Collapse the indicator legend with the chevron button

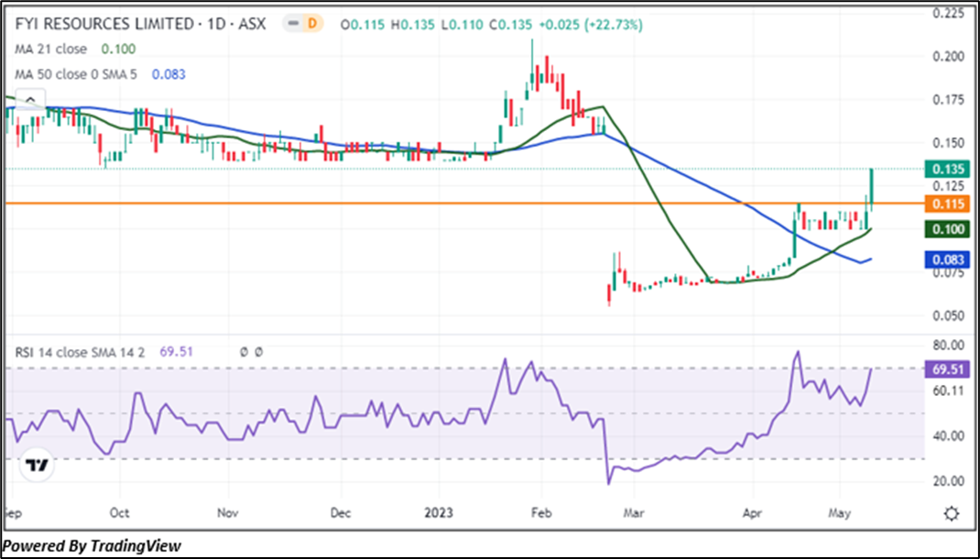[28, 99]
